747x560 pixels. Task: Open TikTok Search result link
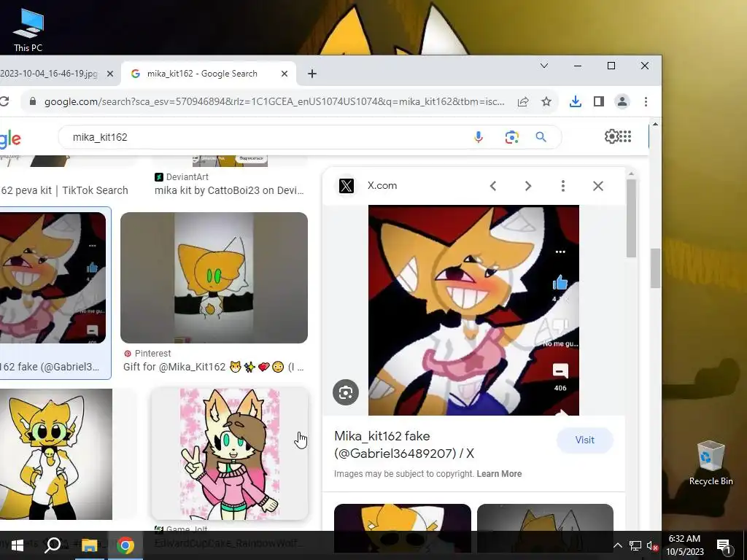pos(64,190)
